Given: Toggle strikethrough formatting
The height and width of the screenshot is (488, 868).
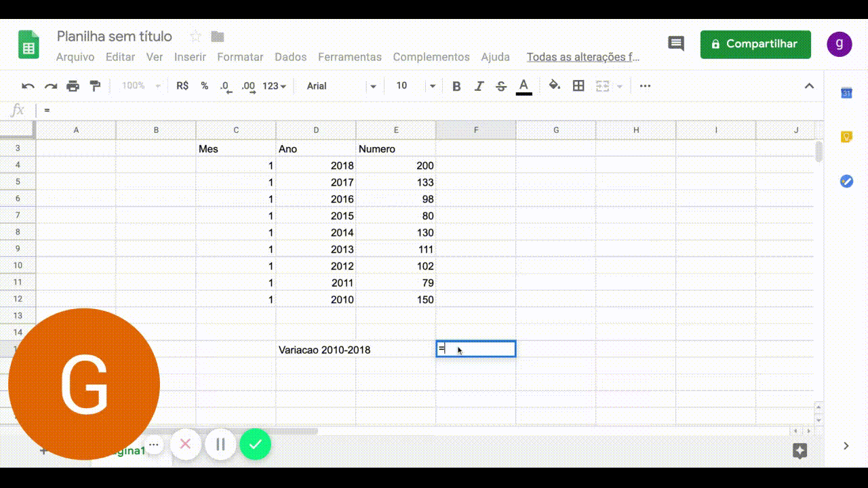Looking at the screenshot, I should [501, 86].
